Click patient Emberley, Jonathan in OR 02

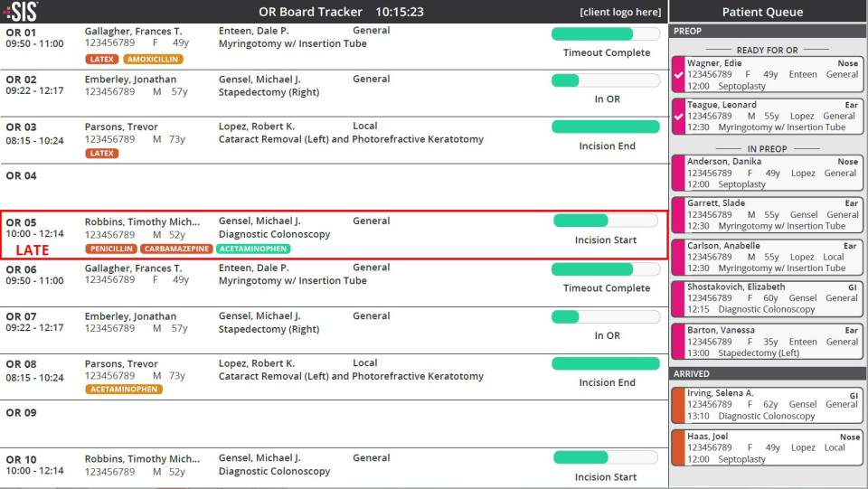click(130, 80)
